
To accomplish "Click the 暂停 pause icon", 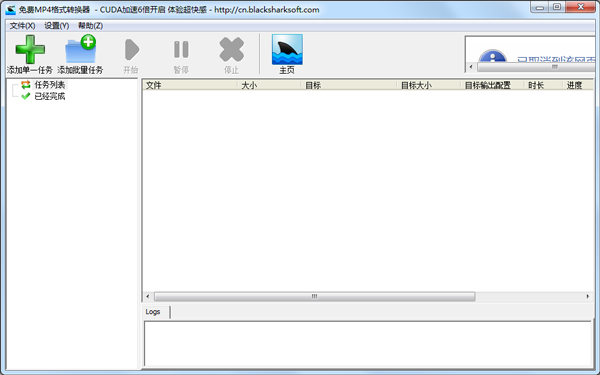I will (x=181, y=49).
